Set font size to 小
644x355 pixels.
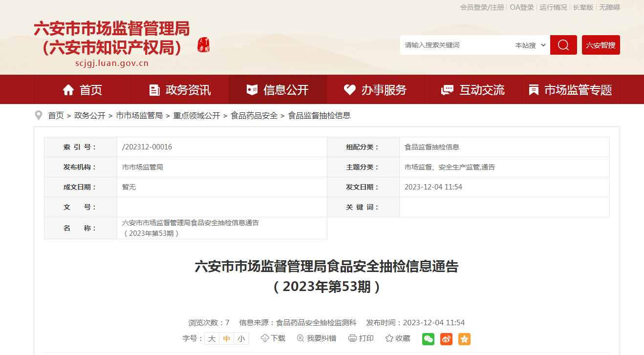tap(241, 338)
